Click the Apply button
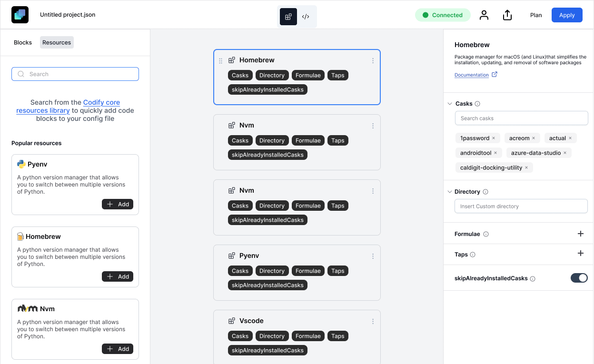This screenshot has width=594, height=364. 567,15
